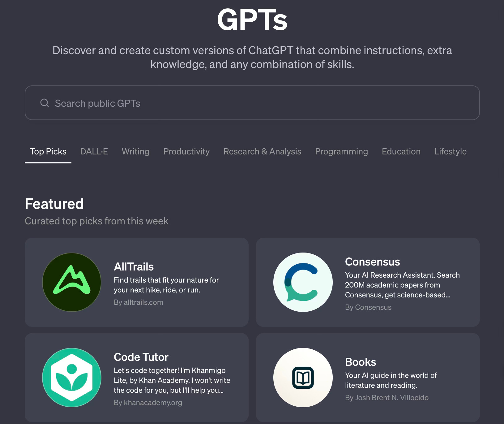The width and height of the screenshot is (504, 424).
Task: Click AllTrails description "Find trails that fit..."
Action: click(x=166, y=285)
